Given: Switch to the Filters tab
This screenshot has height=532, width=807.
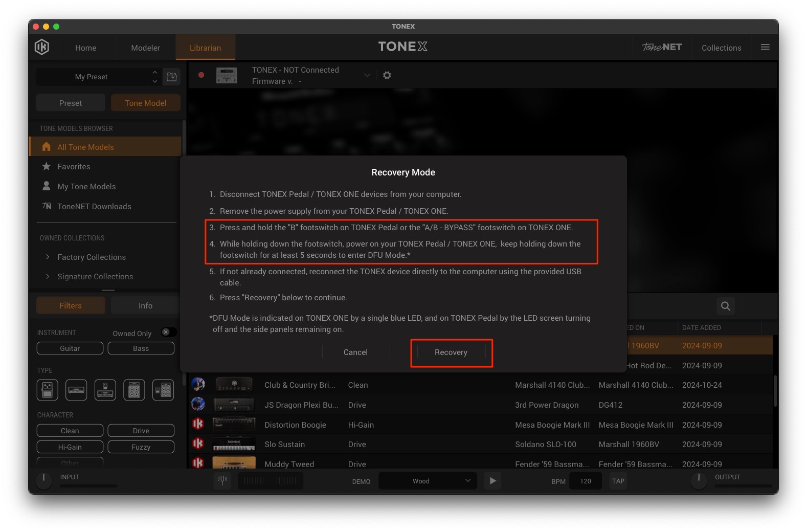Looking at the screenshot, I should pos(71,305).
